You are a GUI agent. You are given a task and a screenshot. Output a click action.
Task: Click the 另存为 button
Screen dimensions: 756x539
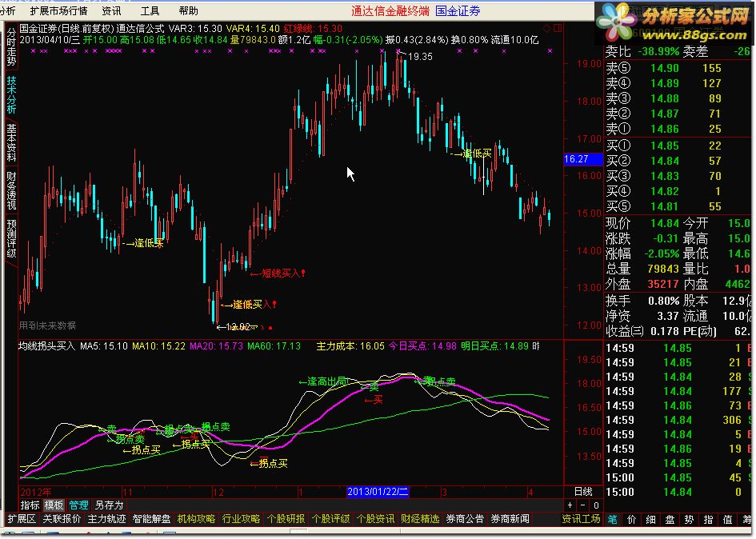coord(110,505)
